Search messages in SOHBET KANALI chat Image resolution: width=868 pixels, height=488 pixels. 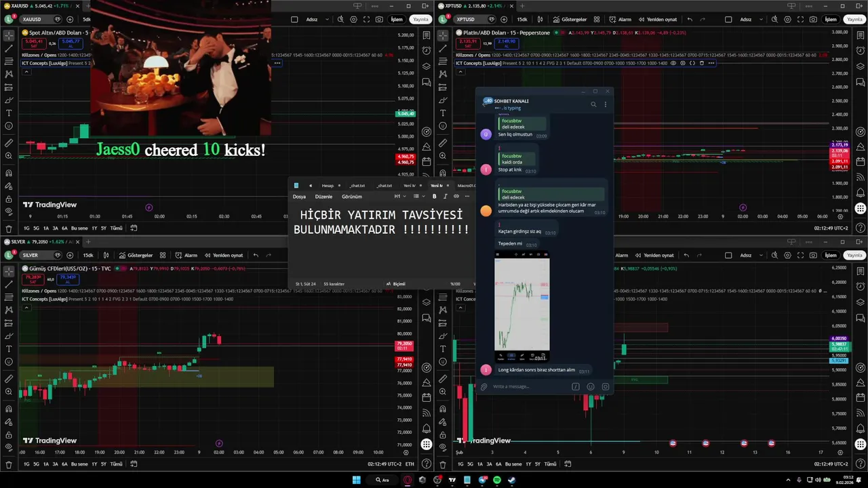pyautogui.click(x=593, y=104)
